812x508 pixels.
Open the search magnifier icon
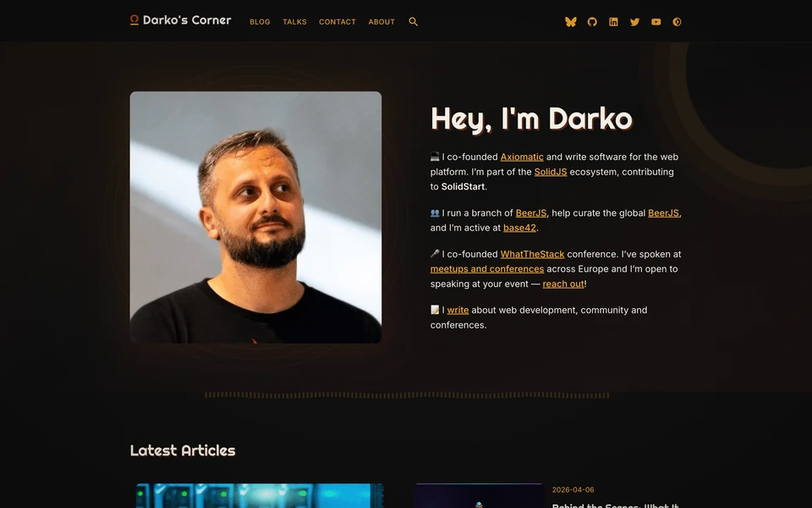click(414, 22)
